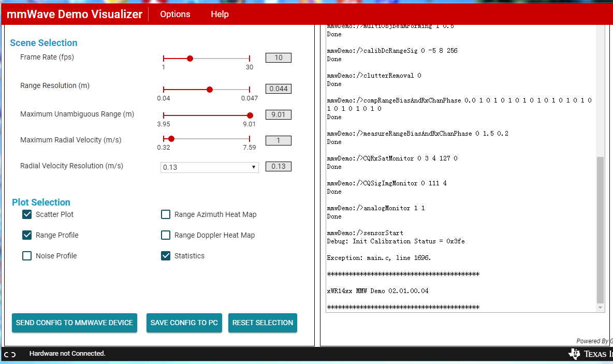The image size is (613, 364).
Task: Click Send Config to mmWave Device button
Action: click(x=74, y=323)
